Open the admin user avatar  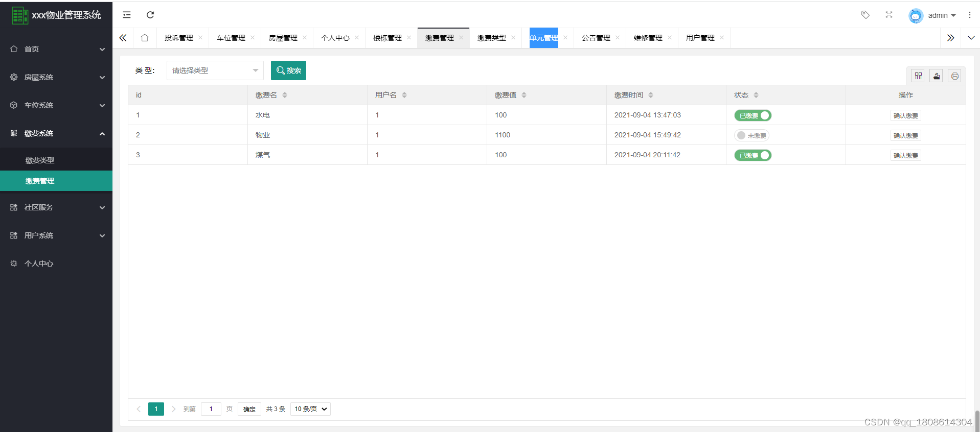916,15
